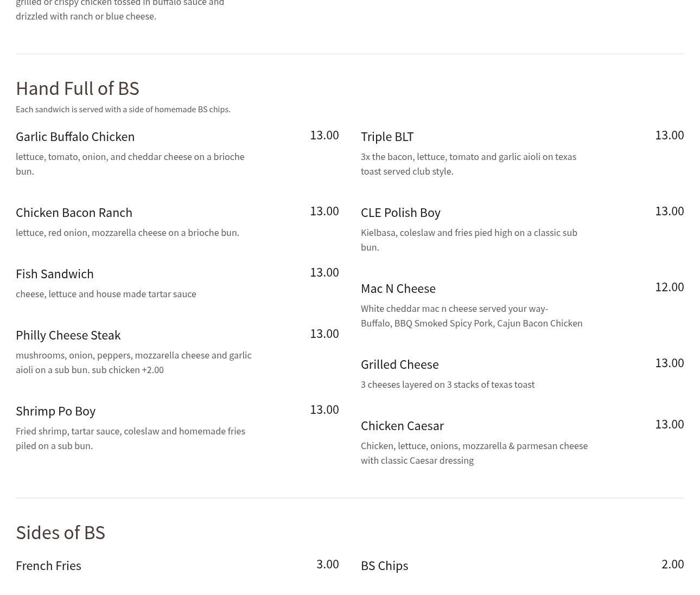Click the Shrimp Po Boy title
Image resolution: width=700 pixels, height=595 pixels.
[x=55, y=411]
